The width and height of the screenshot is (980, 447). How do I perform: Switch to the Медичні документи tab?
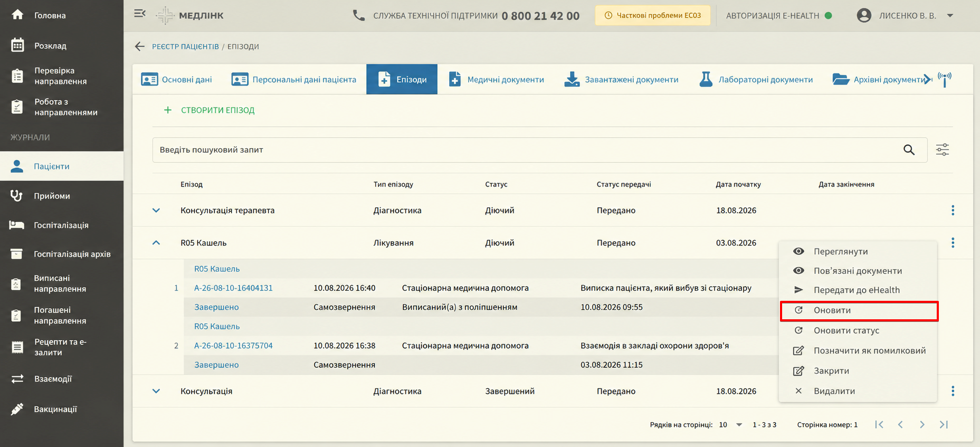[496, 79]
